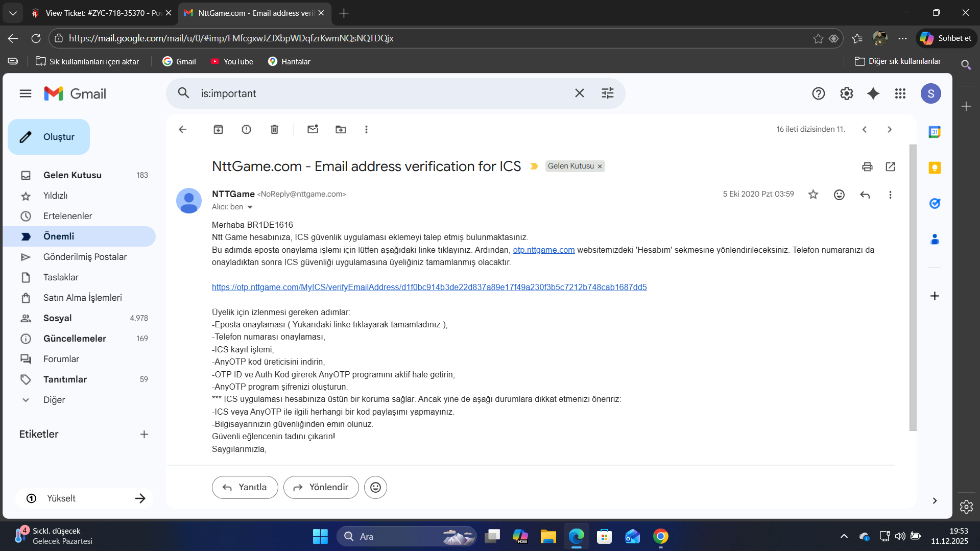The width and height of the screenshot is (980, 551).
Task: Go to the older conversation
Action: pyautogui.click(x=890, y=130)
